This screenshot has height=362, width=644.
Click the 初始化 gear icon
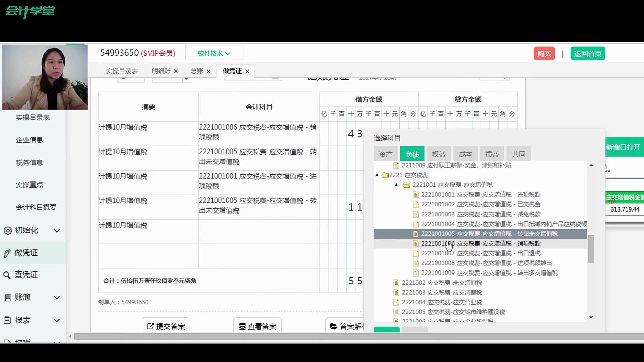click(7, 231)
